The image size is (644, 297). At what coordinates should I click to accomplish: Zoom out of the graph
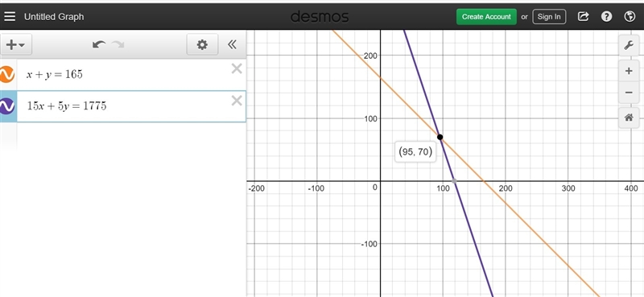(x=629, y=93)
